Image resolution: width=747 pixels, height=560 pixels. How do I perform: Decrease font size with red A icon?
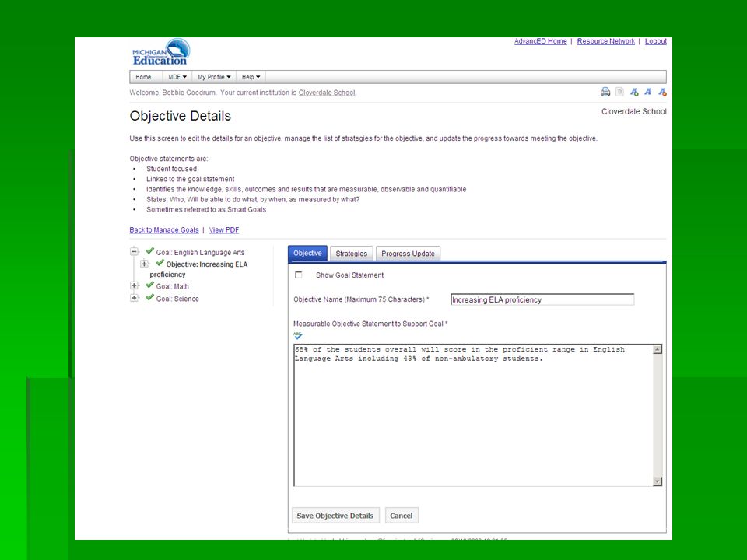(662, 92)
